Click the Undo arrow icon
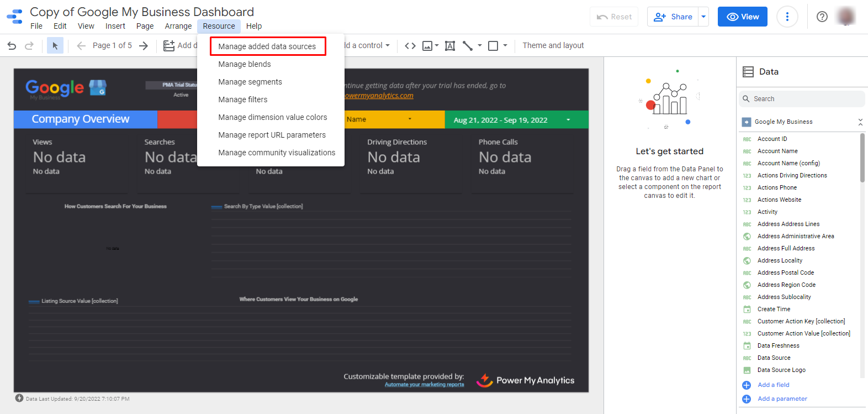 [x=12, y=46]
